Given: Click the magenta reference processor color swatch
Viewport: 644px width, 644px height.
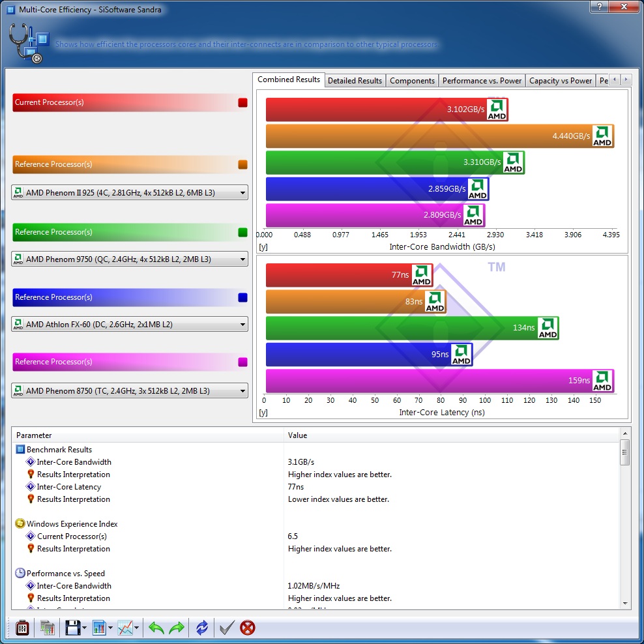Looking at the screenshot, I should tap(242, 362).
